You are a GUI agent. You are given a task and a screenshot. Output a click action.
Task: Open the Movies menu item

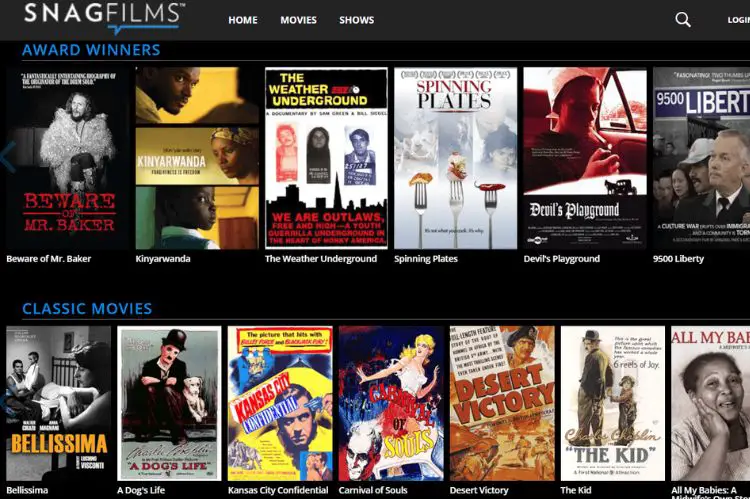pos(298,20)
